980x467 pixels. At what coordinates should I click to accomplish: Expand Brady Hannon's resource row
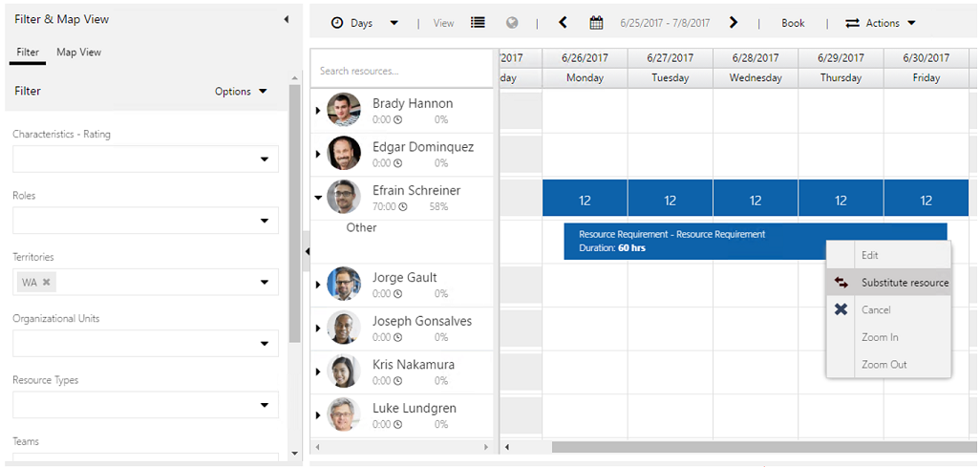click(318, 111)
